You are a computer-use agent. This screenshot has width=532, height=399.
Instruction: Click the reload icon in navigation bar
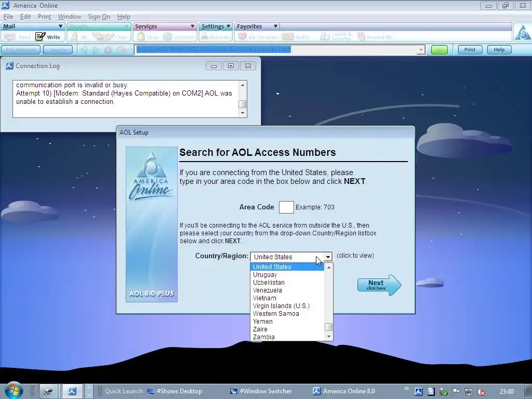121,50
